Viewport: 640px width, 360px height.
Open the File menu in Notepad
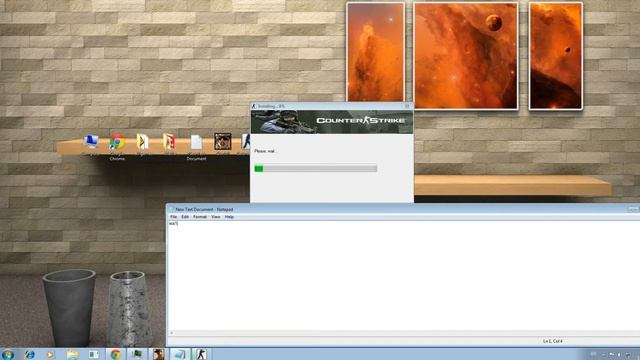click(x=173, y=217)
